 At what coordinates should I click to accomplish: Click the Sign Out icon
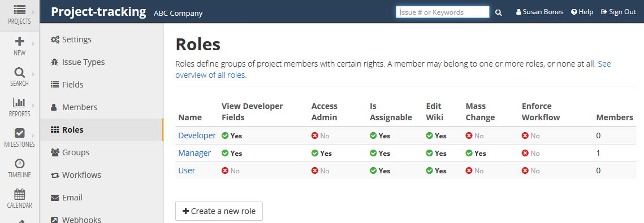tap(604, 12)
